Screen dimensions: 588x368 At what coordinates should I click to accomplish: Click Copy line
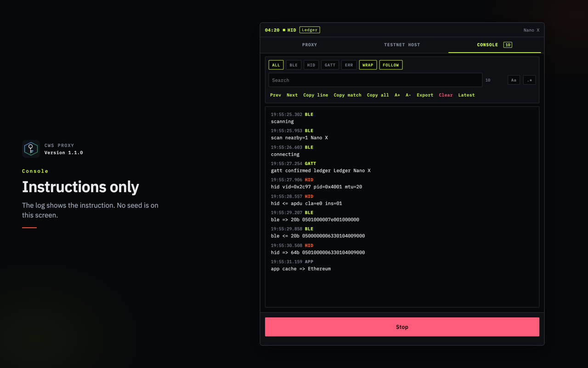point(316,95)
